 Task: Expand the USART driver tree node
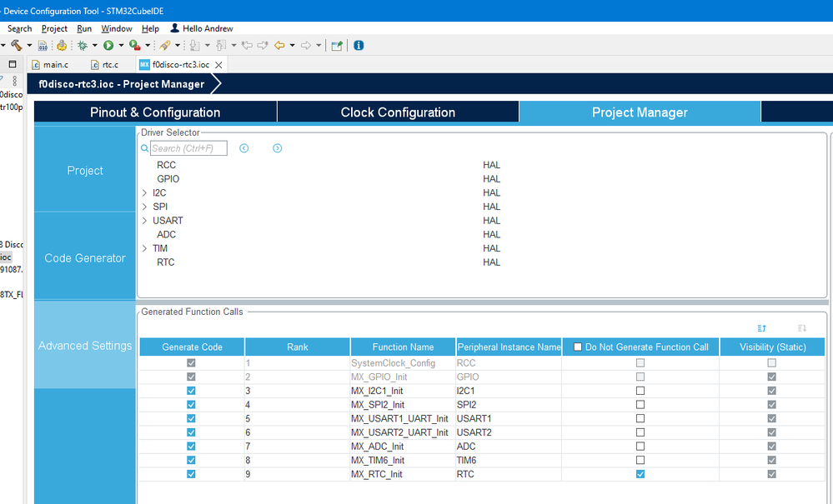[144, 220]
